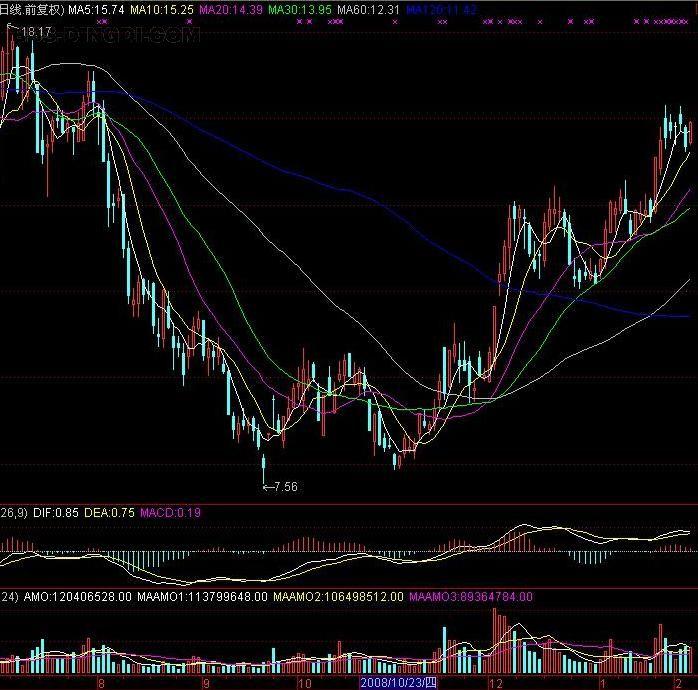Click the MA5:15.74 indicator label
698x690 pixels.
pyautogui.click(x=98, y=9)
